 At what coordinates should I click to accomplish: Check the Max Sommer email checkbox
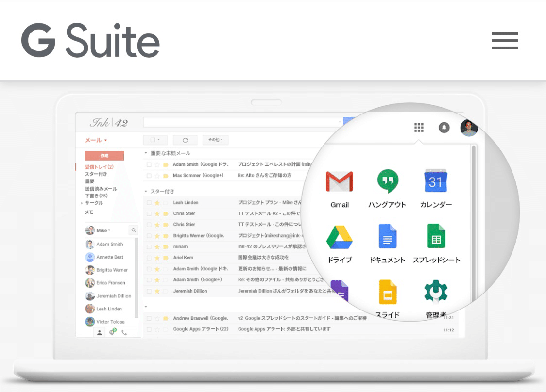(149, 176)
